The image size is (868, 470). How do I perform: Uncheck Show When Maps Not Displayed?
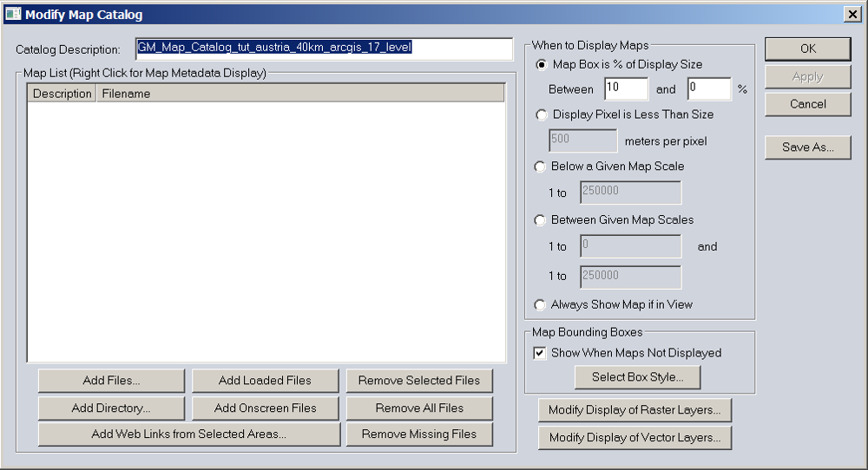[540, 353]
